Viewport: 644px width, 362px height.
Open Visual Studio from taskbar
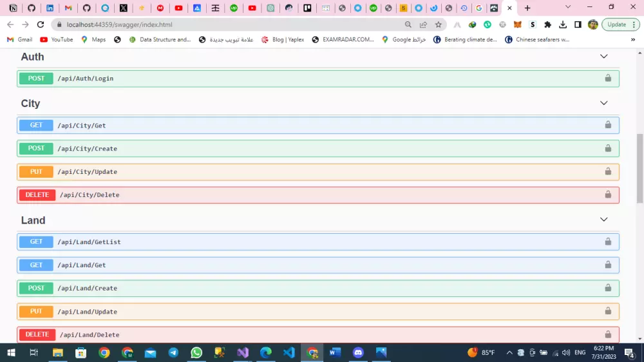pos(243,352)
